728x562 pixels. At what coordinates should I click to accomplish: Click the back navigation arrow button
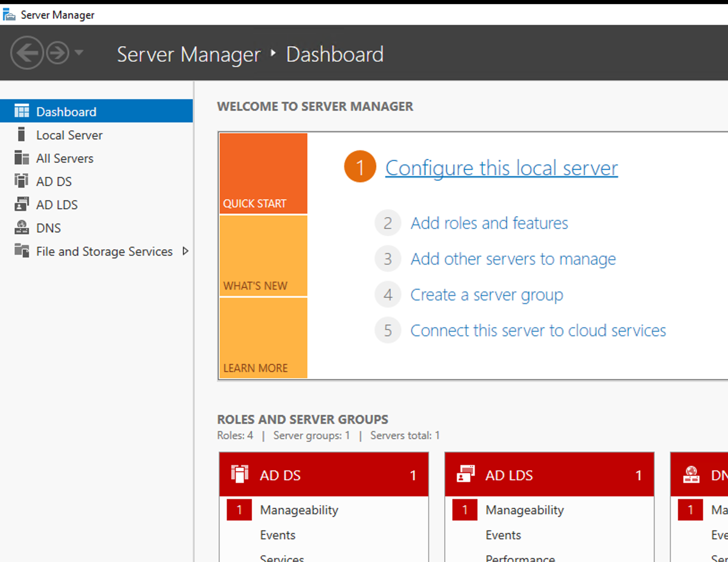pyautogui.click(x=27, y=53)
